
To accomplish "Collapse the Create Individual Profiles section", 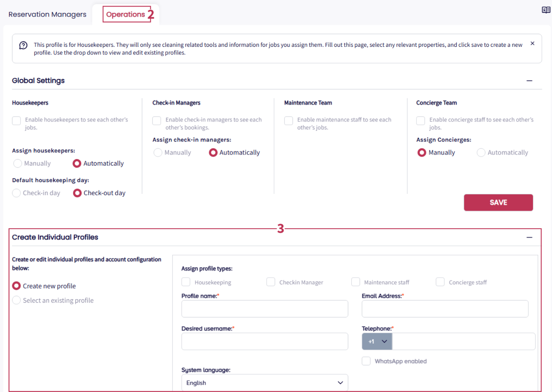I will [529, 237].
